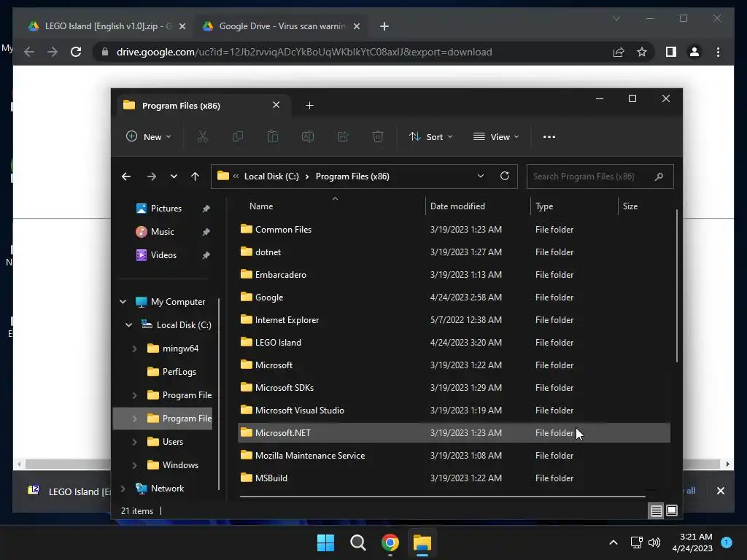Image resolution: width=747 pixels, height=560 pixels.
Task: Click the Chrome back navigation arrow
Action: (x=29, y=52)
